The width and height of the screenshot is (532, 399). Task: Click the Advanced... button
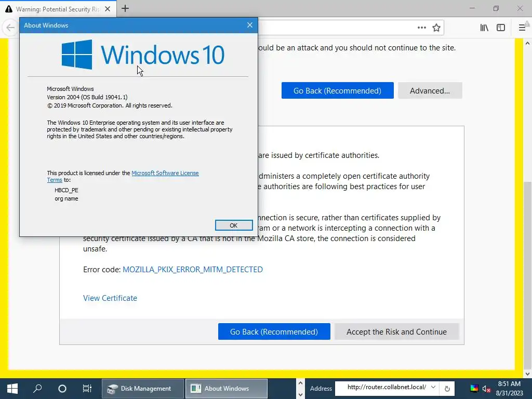click(x=430, y=90)
